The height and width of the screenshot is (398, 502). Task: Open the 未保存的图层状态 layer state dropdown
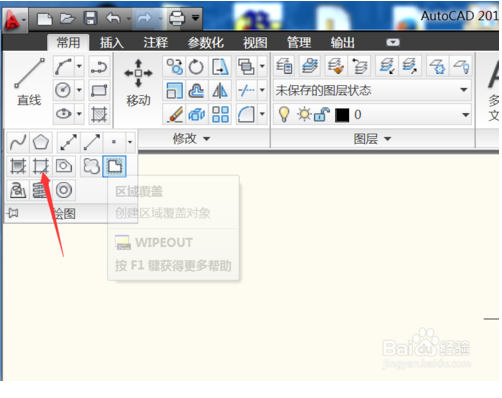coord(372,90)
